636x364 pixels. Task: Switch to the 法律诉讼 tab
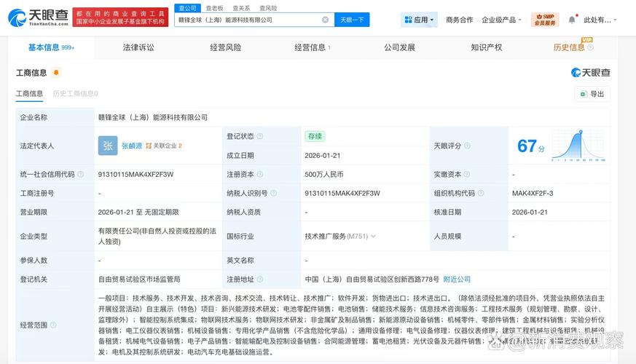click(138, 47)
